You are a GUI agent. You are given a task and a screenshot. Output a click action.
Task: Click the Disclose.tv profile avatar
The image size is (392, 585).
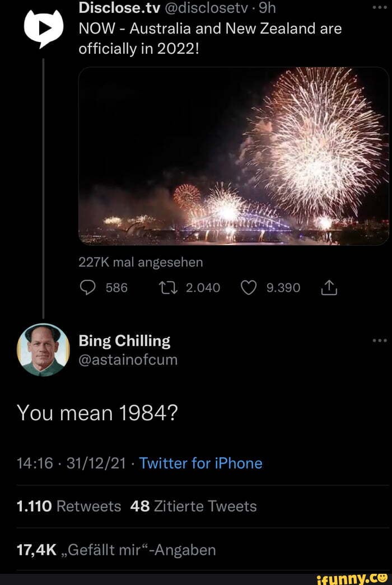[x=45, y=25]
